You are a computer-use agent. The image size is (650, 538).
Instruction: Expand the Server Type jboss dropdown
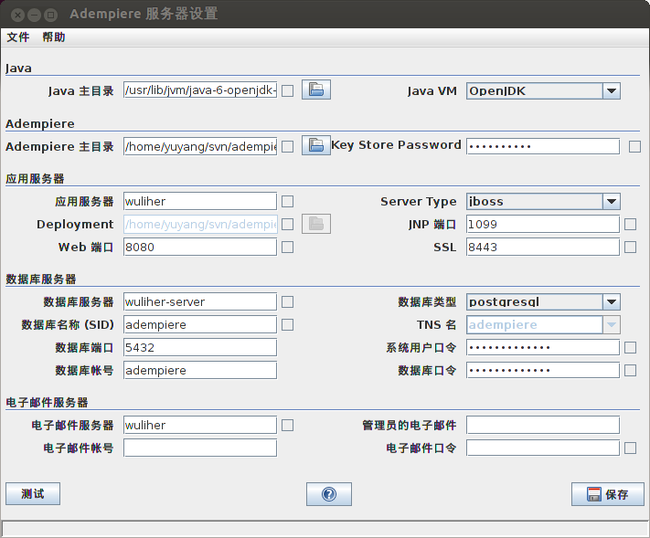[x=611, y=201]
